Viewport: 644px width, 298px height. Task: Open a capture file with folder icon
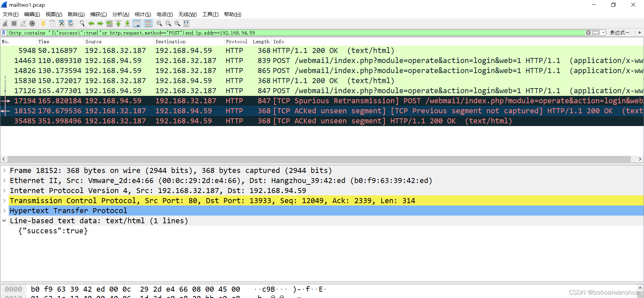[x=43, y=23]
